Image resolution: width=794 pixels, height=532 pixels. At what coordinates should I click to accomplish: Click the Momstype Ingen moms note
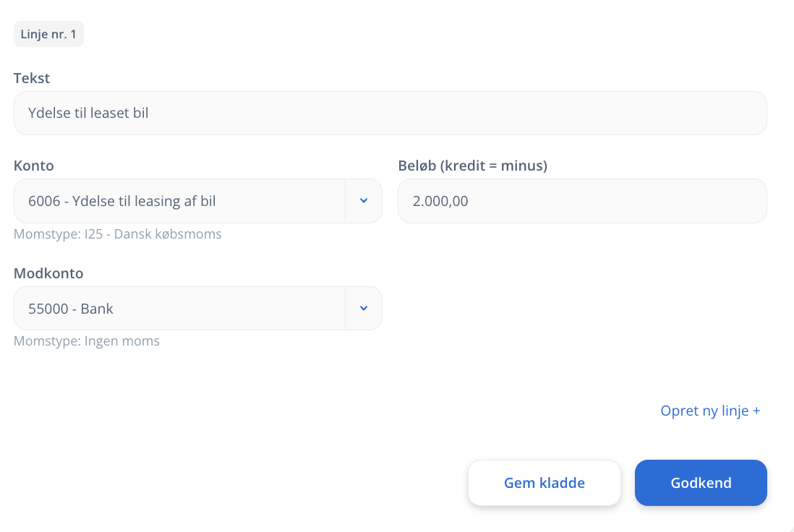(x=87, y=341)
